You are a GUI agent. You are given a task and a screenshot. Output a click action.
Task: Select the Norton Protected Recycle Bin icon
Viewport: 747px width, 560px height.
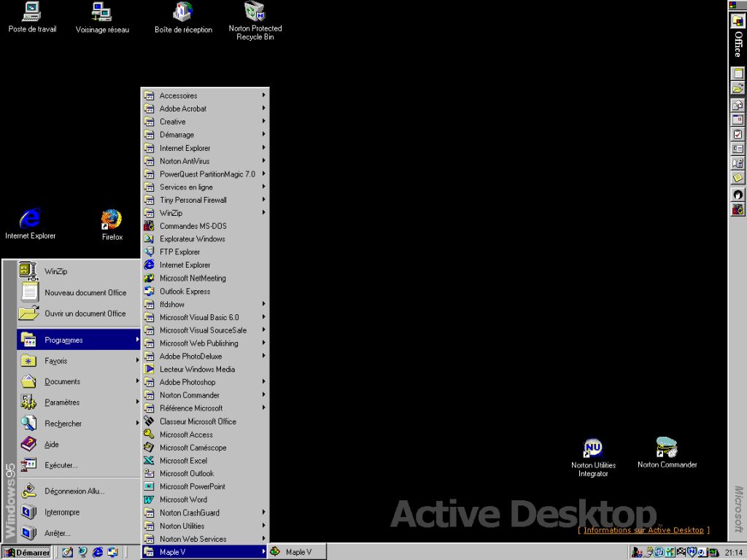pyautogui.click(x=255, y=20)
